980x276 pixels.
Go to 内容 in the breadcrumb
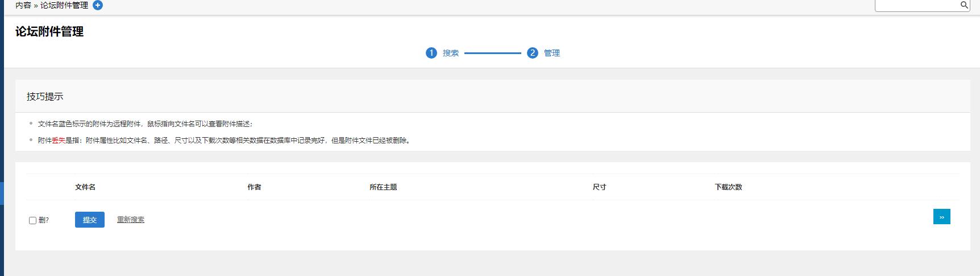23,5
